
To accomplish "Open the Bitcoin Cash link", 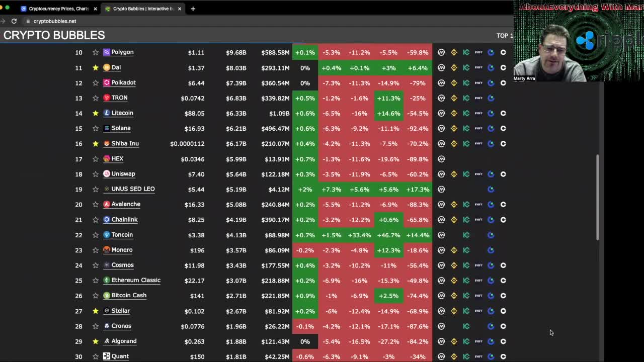I will click(x=129, y=295).
